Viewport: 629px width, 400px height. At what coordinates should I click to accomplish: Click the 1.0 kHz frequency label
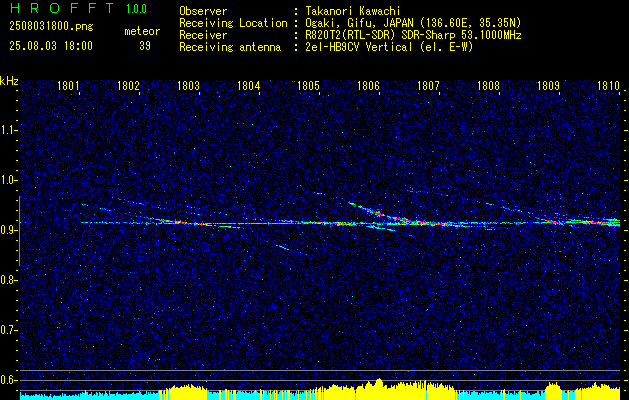(x=9, y=180)
